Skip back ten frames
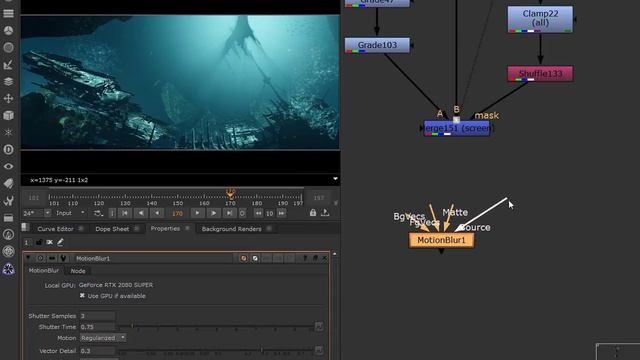Screen dimensions: 640x360 pos(258,213)
